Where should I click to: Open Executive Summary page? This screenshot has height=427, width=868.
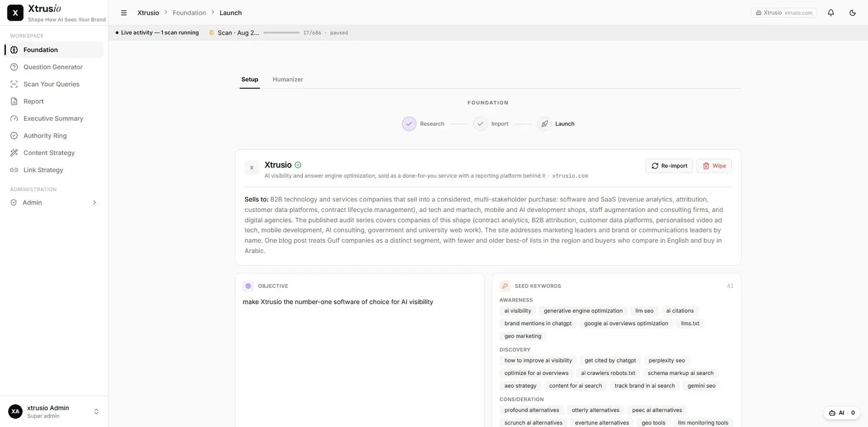[54, 119]
